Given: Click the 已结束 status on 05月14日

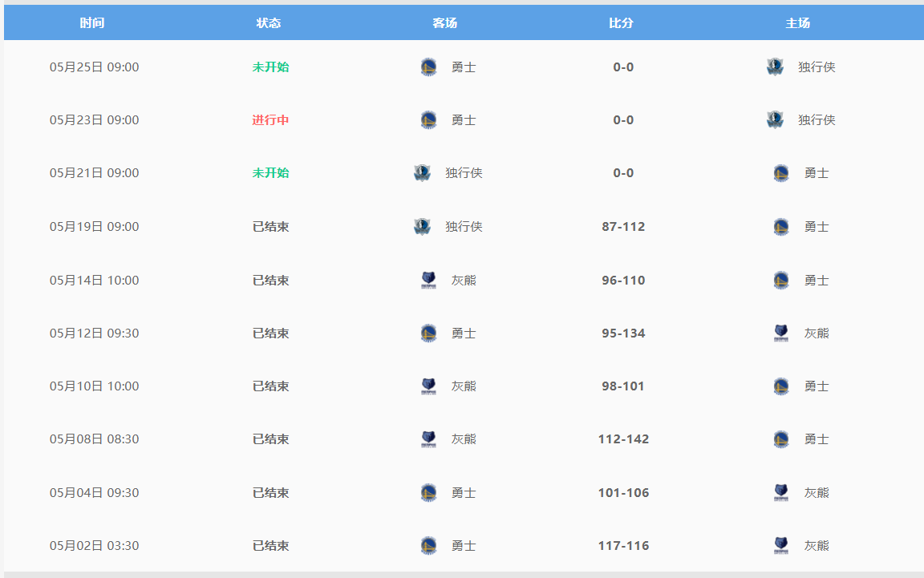Looking at the screenshot, I should pyautogui.click(x=270, y=281).
